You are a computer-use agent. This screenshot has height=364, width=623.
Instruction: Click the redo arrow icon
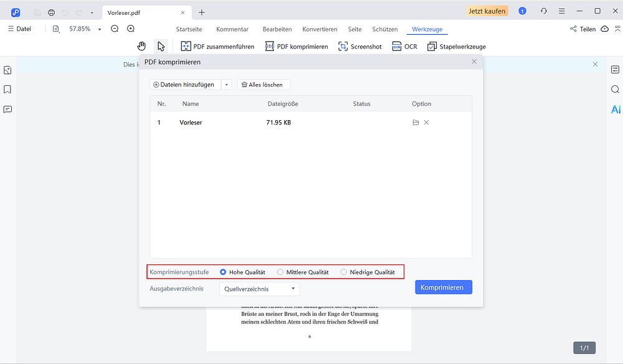79,12
